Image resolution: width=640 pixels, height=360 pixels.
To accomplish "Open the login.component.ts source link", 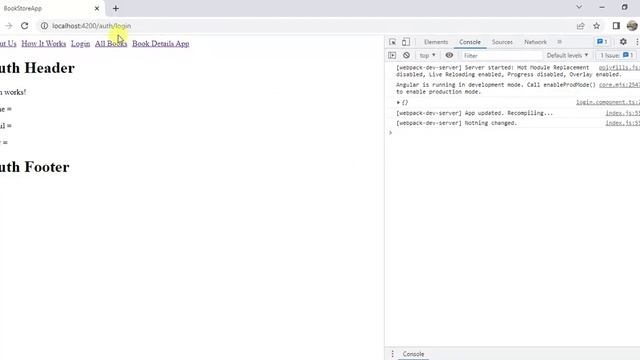I will [x=608, y=102].
